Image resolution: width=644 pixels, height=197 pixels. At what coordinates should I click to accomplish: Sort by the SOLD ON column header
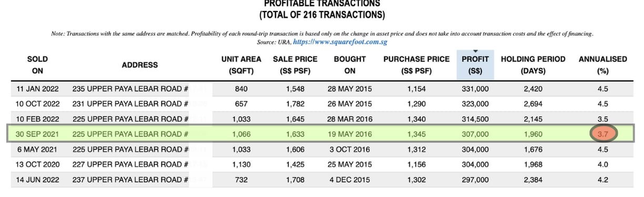pos(37,65)
